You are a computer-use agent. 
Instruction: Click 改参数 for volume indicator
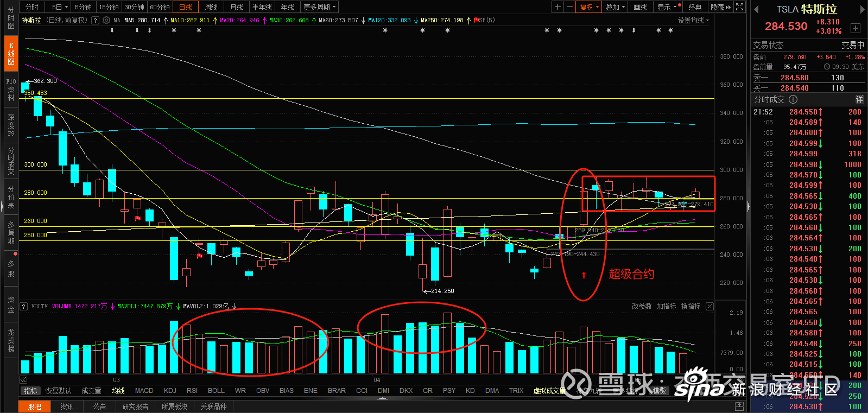coord(642,306)
